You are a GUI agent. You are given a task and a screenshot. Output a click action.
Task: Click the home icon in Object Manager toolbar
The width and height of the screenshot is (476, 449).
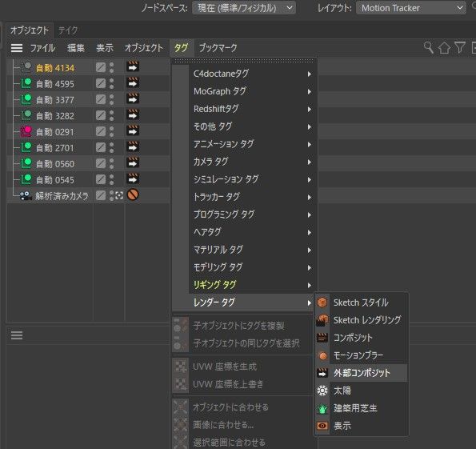[444, 48]
